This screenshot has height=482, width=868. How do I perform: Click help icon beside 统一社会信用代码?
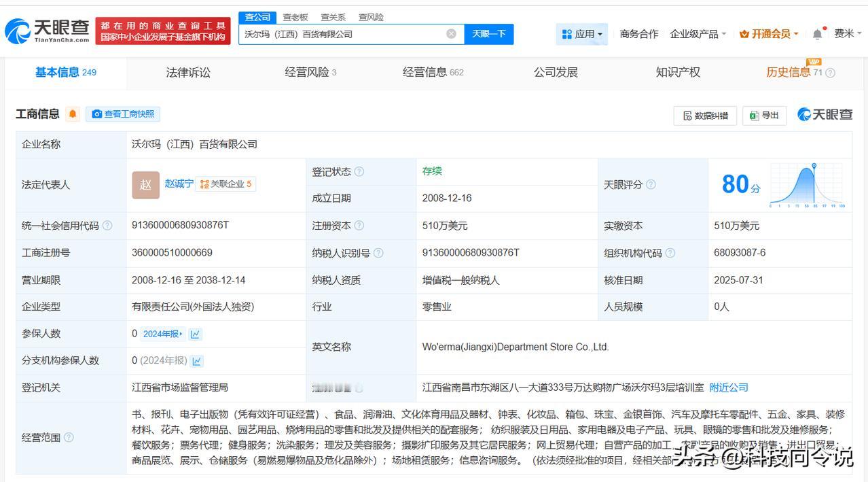coord(107,226)
